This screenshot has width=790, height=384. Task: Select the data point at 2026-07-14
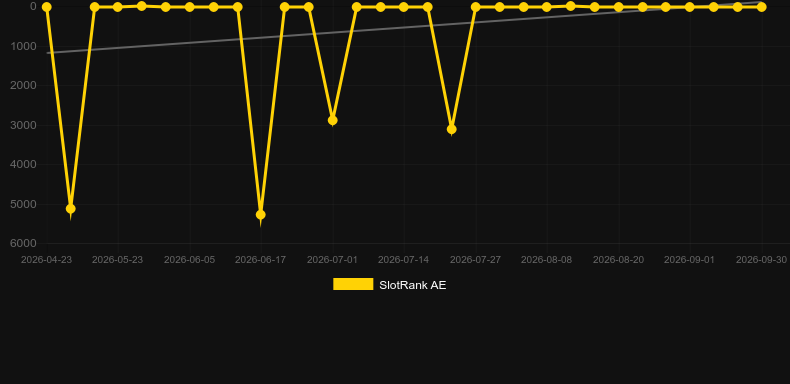pos(404,7)
